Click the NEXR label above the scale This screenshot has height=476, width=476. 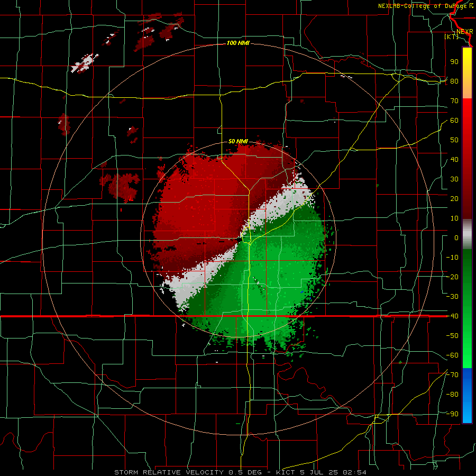tap(464, 32)
